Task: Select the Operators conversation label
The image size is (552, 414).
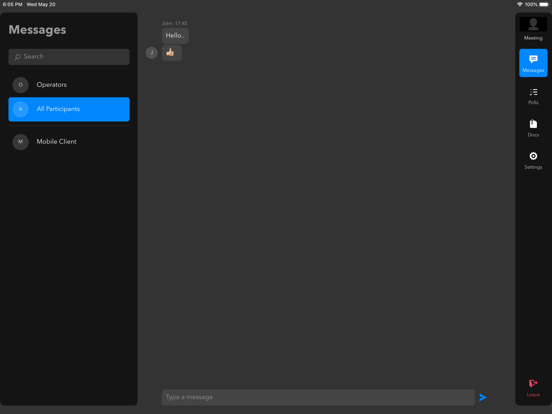Action: (51, 85)
